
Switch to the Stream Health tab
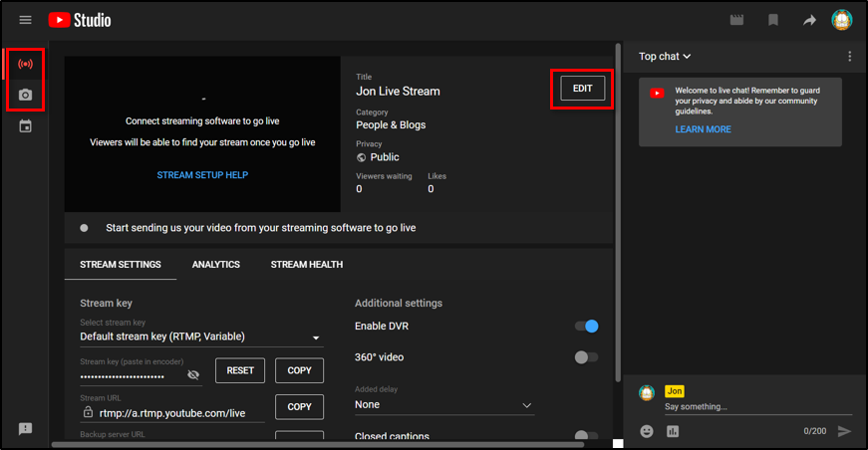(306, 265)
